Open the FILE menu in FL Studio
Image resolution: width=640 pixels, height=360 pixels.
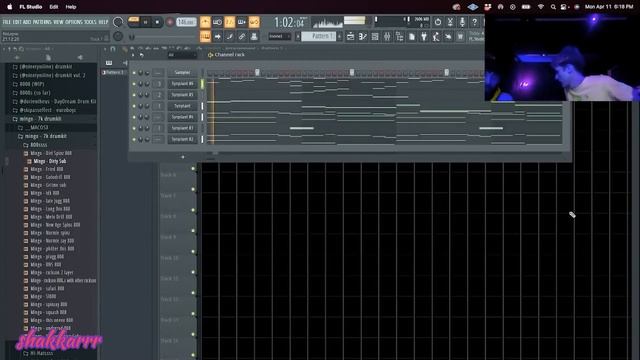tap(7, 22)
